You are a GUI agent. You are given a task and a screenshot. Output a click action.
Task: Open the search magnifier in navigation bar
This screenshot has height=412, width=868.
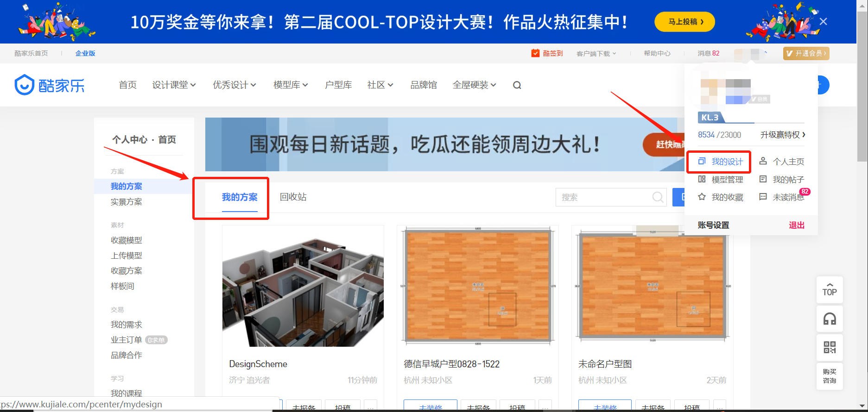pos(517,85)
